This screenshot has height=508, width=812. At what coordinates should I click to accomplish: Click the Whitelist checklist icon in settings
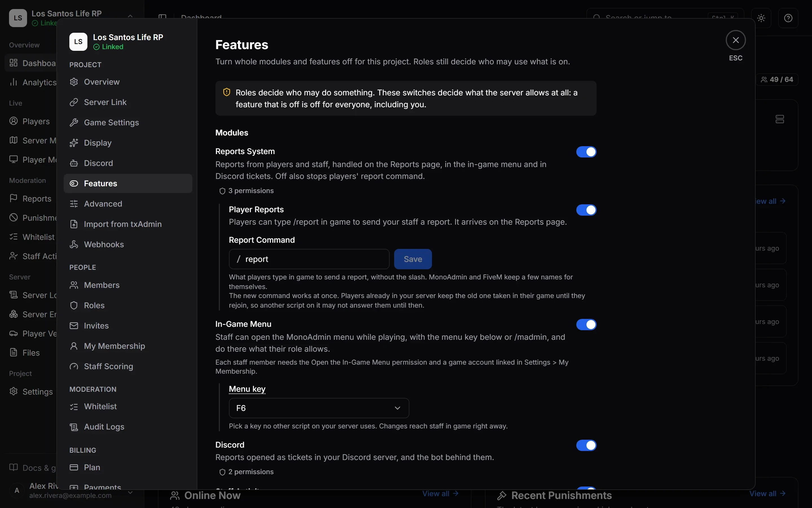(x=74, y=406)
